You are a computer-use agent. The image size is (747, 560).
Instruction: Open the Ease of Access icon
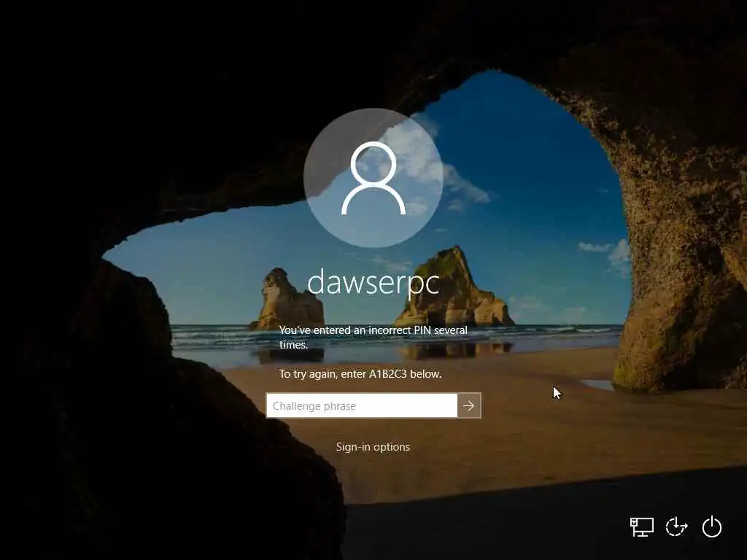676,527
